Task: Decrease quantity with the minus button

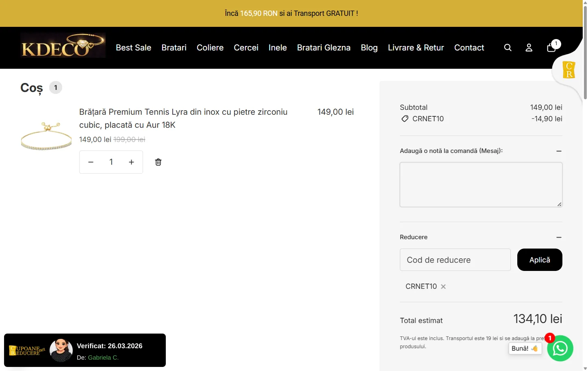Action: pos(91,162)
